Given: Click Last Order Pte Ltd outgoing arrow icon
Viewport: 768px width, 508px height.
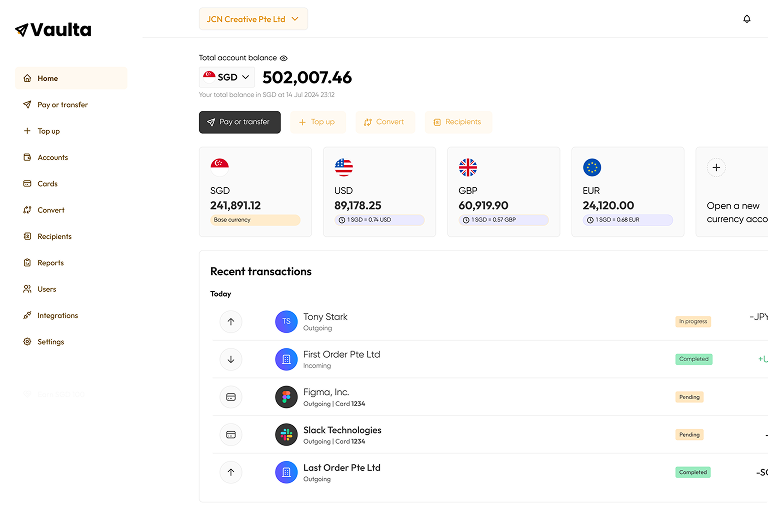Looking at the screenshot, I should pyautogui.click(x=231, y=472).
